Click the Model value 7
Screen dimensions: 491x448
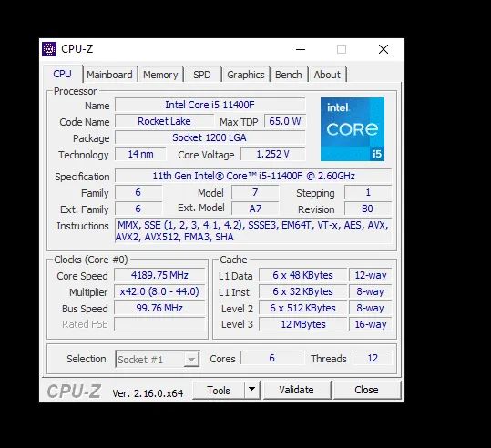255,192
